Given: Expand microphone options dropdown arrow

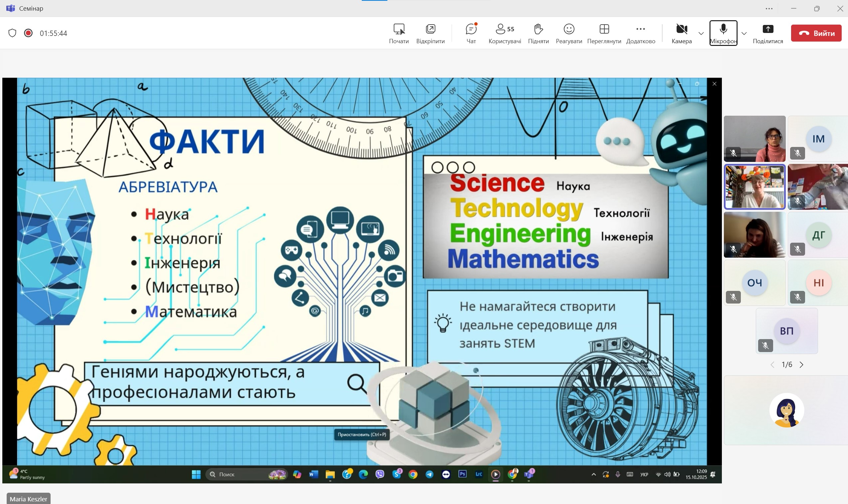Looking at the screenshot, I should tap(743, 33).
